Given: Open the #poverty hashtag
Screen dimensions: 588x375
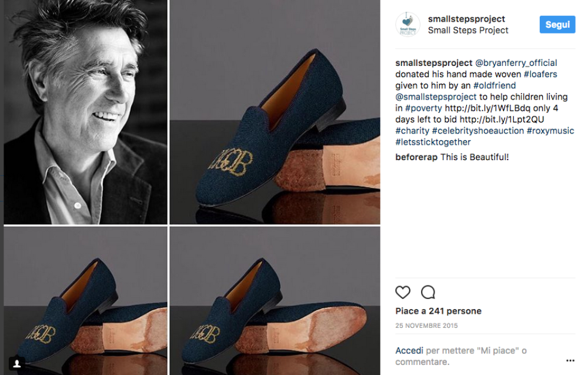Looking at the screenshot, I should coord(423,108).
